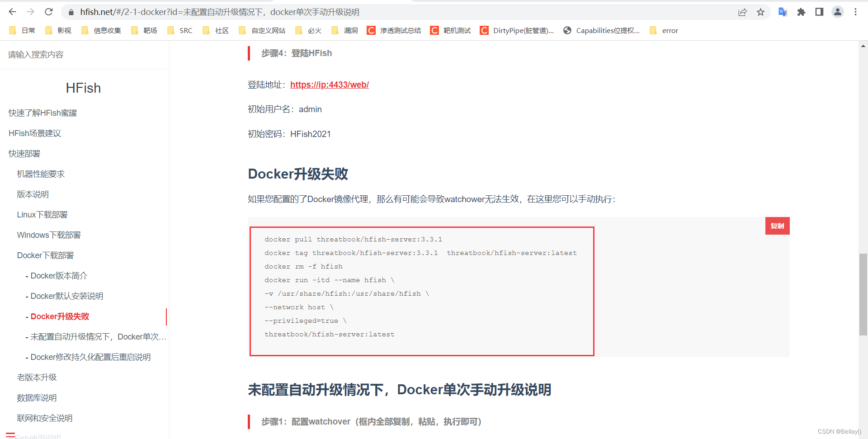Open the 必火 bookmark folder
Image resolution: width=868 pixels, height=439 pixels.
[x=308, y=30]
